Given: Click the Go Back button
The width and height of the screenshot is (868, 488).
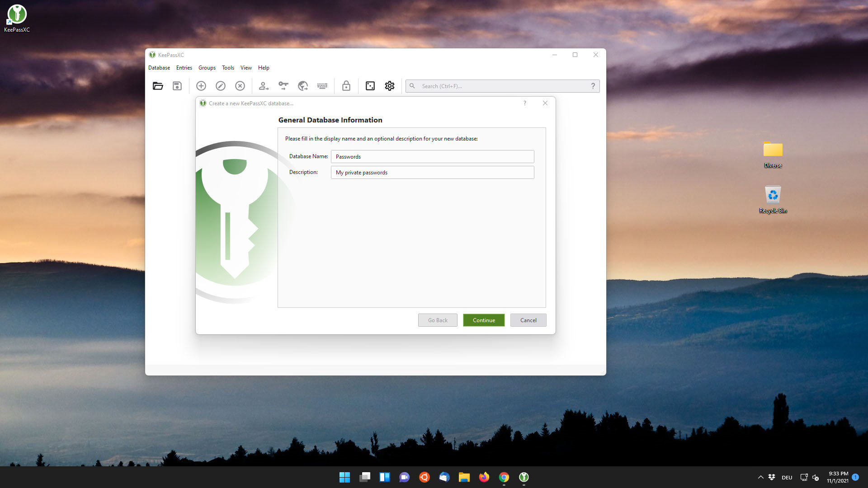Looking at the screenshot, I should [438, 320].
